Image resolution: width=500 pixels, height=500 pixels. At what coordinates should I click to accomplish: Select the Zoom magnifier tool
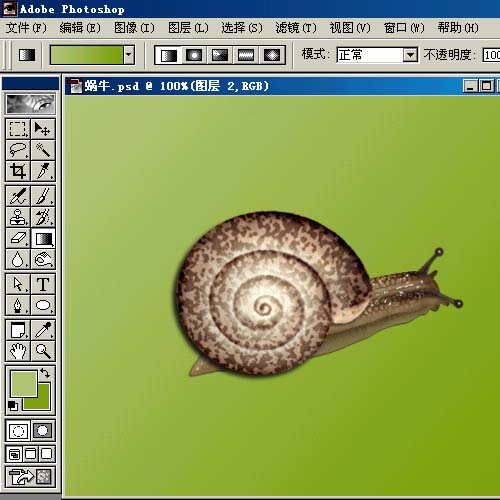(x=43, y=351)
